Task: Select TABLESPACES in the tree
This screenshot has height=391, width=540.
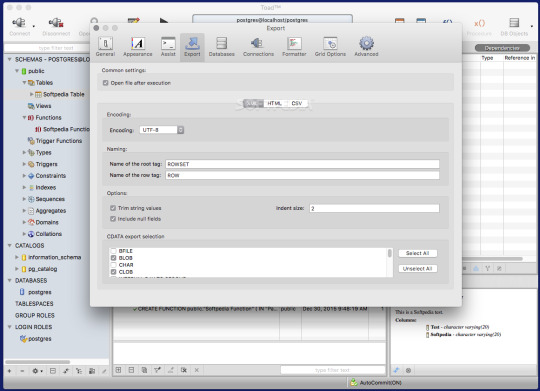Action: (34, 303)
